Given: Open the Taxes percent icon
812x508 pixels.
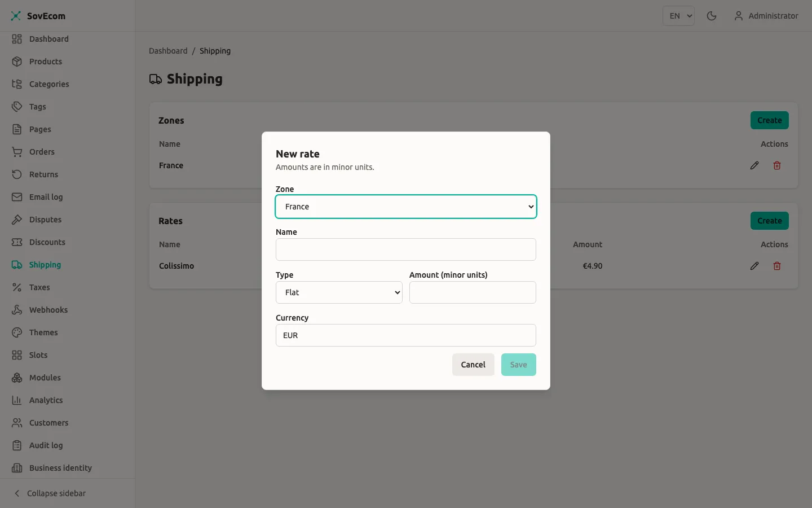Looking at the screenshot, I should coord(17,287).
